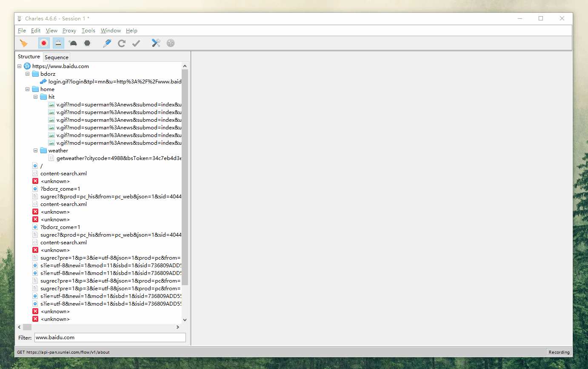Select the bdorz folder row
The width and height of the screenshot is (588, 369).
pyautogui.click(x=44, y=74)
